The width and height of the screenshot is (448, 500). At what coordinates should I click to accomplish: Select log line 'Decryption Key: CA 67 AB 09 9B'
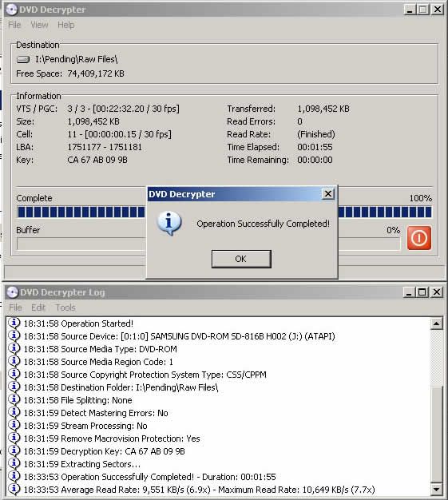click(x=105, y=451)
